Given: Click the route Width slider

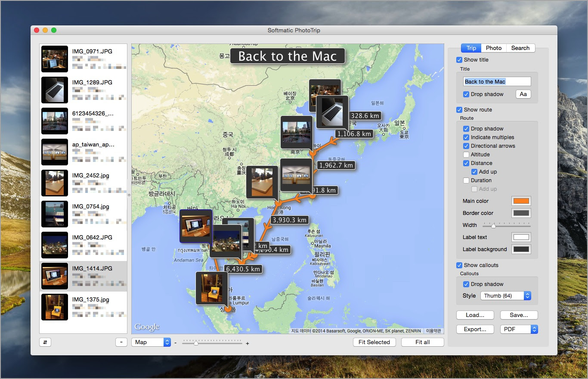Looking at the screenshot, I should [x=507, y=225].
